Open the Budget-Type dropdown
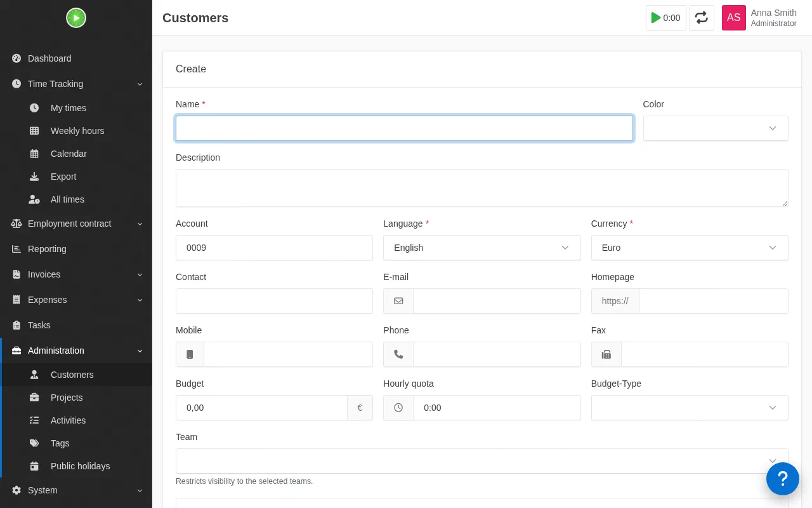 [x=690, y=408]
